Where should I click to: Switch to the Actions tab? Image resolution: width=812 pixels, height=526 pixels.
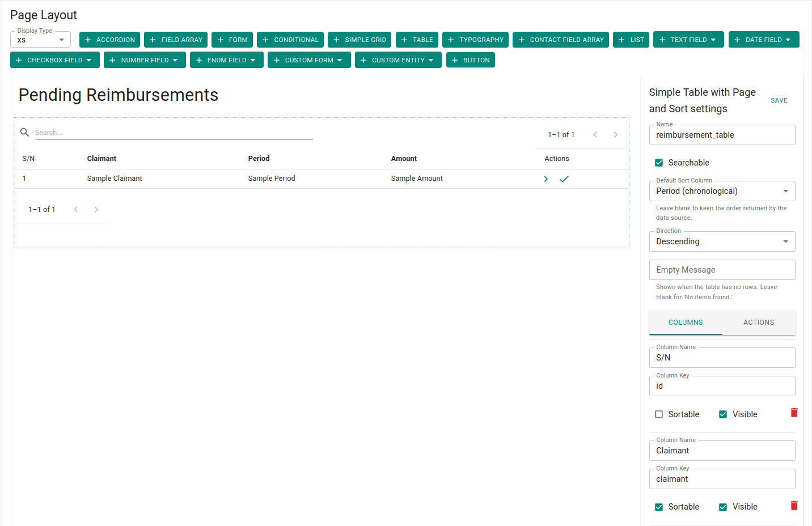pyautogui.click(x=759, y=323)
